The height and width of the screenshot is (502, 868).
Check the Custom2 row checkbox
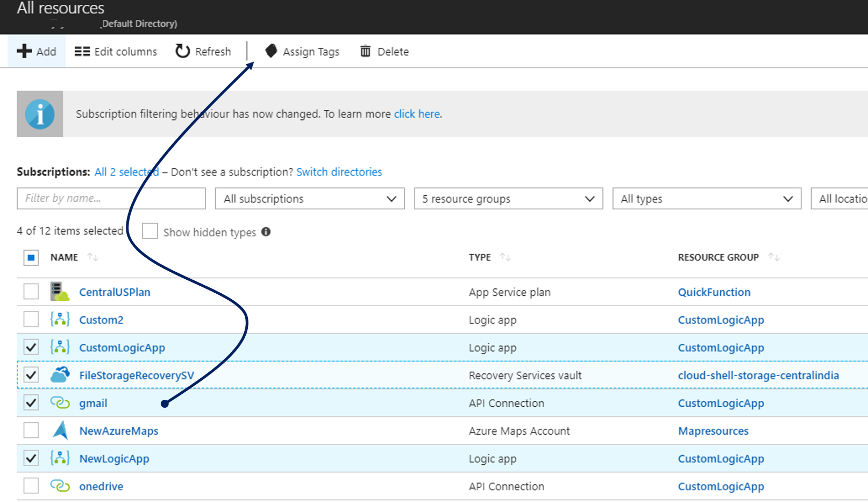pyautogui.click(x=31, y=319)
